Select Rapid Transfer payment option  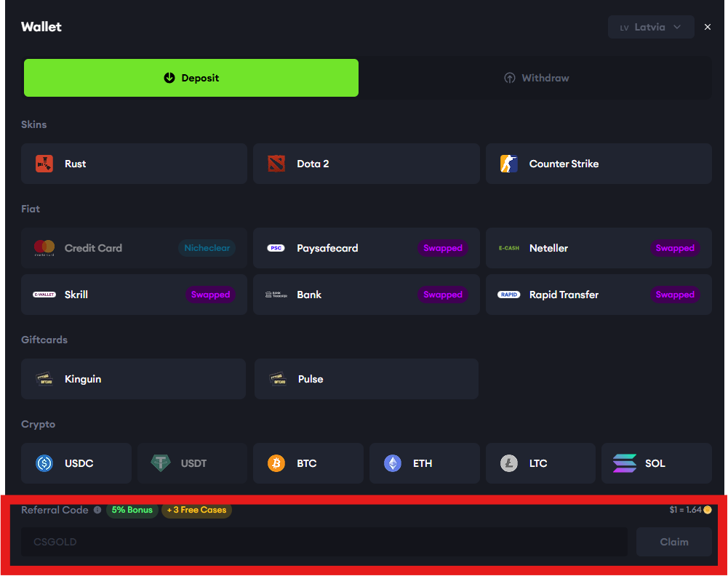click(598, 295)
